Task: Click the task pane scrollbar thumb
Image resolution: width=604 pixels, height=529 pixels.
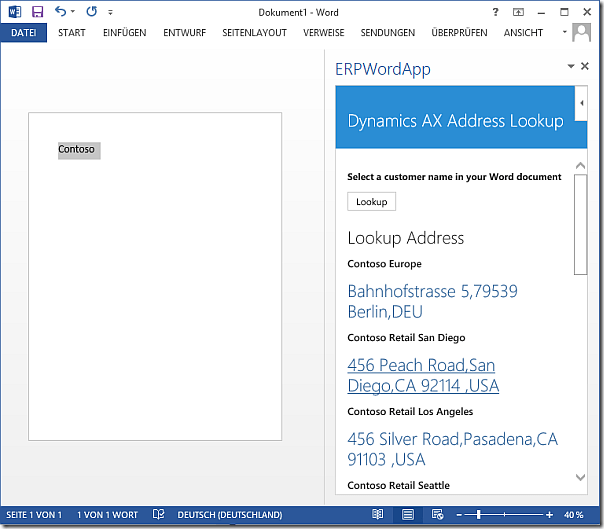Action: coord(580,225)
